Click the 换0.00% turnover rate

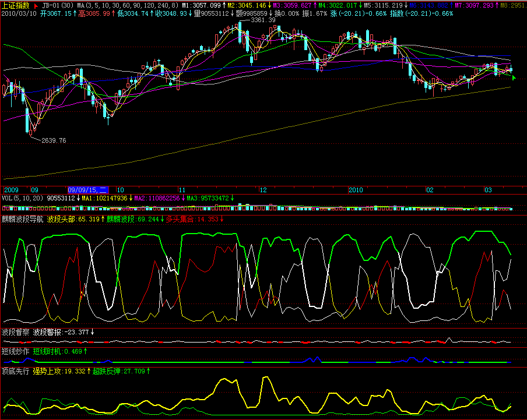point(287,14)
